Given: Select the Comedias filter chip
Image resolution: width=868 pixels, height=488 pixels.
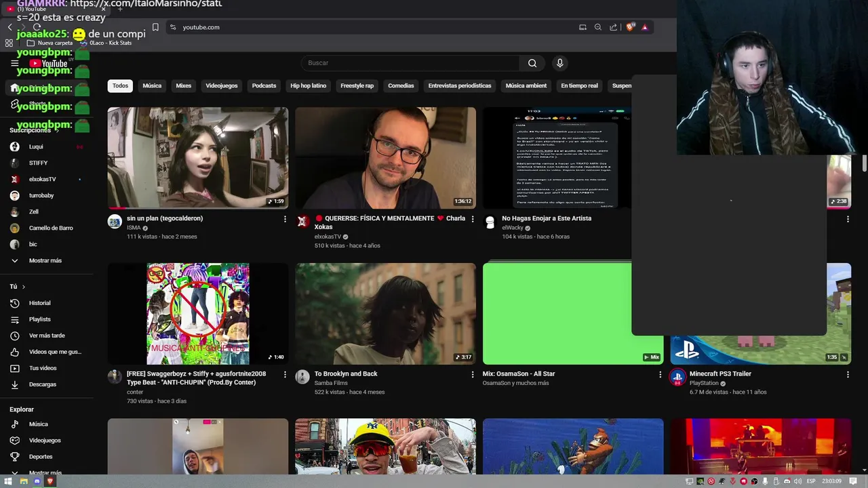Looking at the screenshot, I should click(401, 86).
